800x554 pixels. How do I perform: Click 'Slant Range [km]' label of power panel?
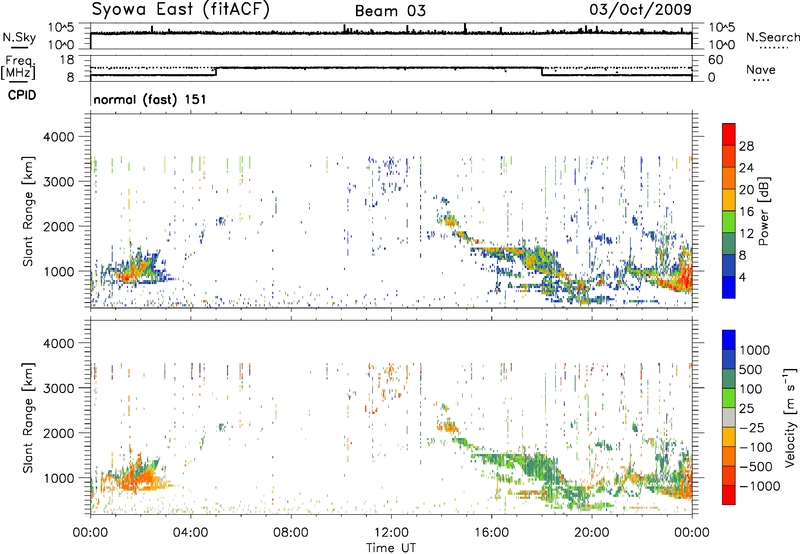coord(28,211)
